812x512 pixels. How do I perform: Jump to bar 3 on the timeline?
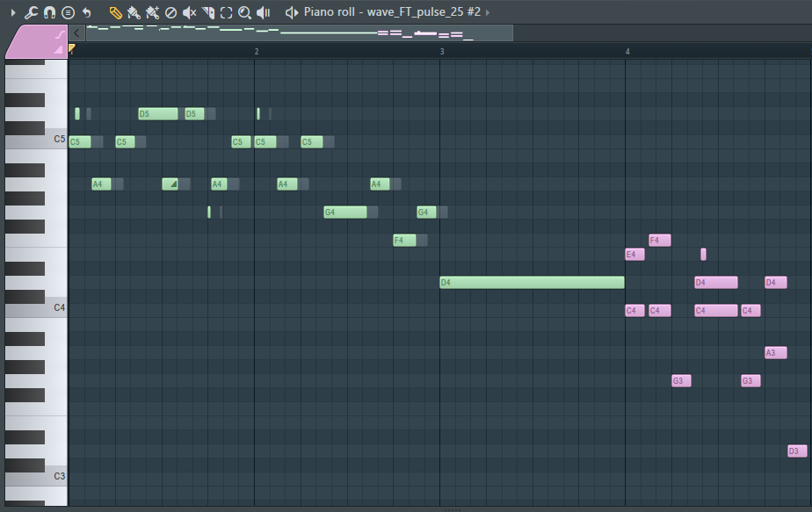coord(442,51)
